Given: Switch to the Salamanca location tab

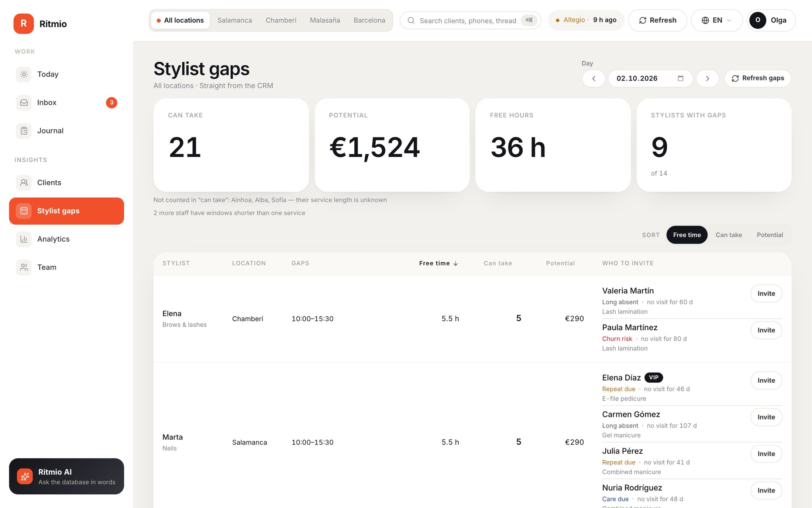Looking at the screenshot, I should (x=234, y=20).
